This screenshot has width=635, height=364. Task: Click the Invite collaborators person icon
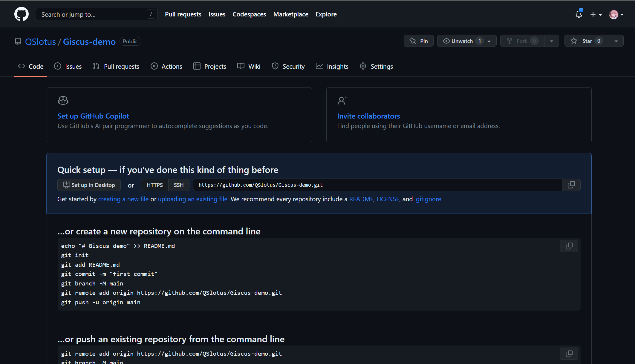pos(342,100)
